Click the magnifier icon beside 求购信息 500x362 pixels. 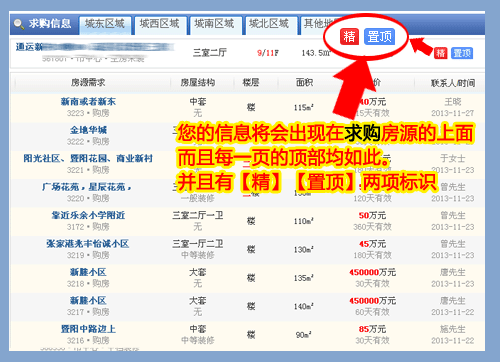(x=18, y=24)
